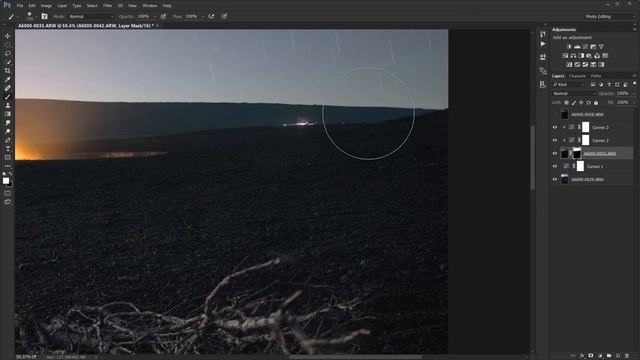The width and height of the screenshot is (640, 360).
Task: Select the Quick Selection tool
Action: tap(7, 62)
